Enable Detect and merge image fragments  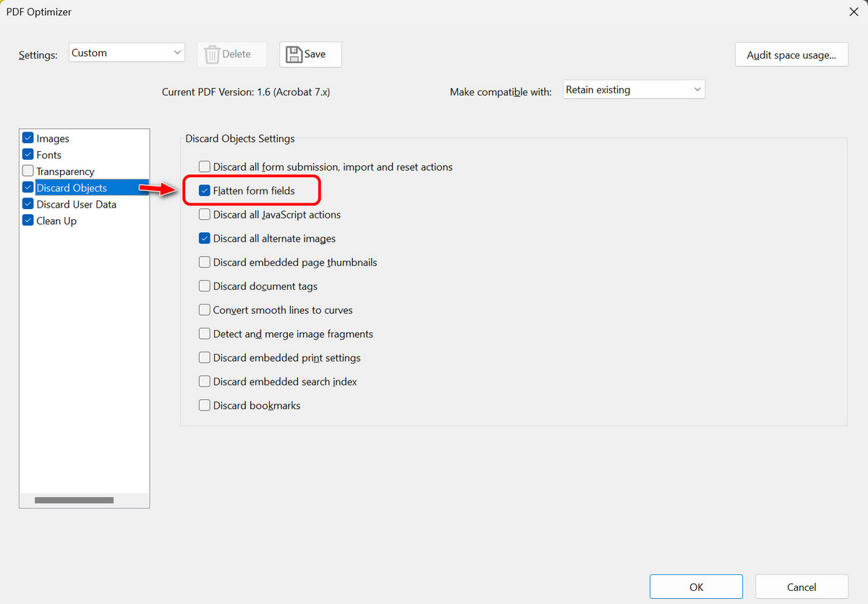tap(204, 333)
